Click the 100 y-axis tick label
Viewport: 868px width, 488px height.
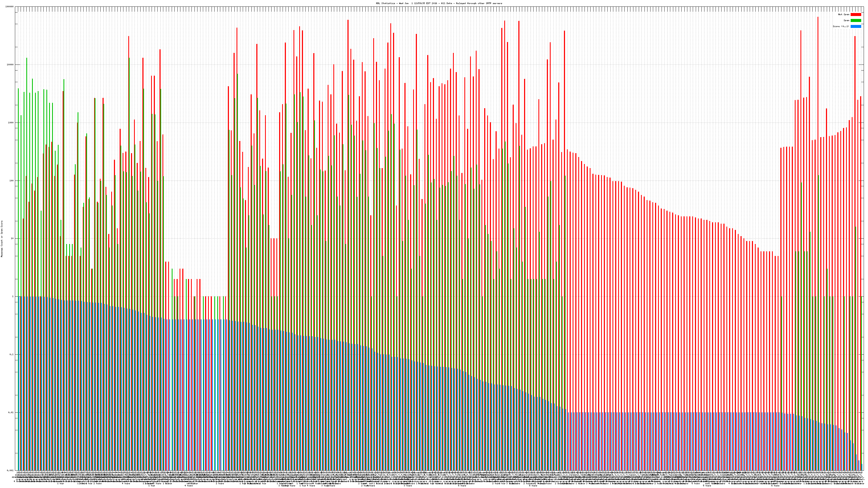coord(12,181)
